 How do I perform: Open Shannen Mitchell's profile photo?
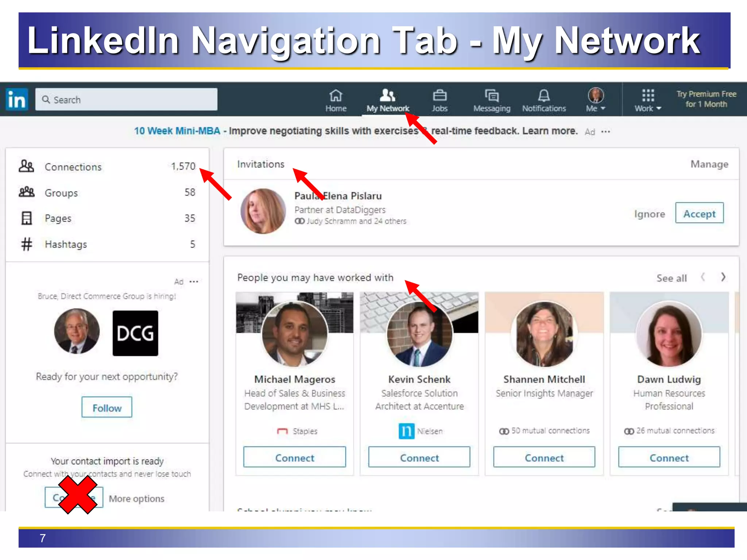coord(544,334)
